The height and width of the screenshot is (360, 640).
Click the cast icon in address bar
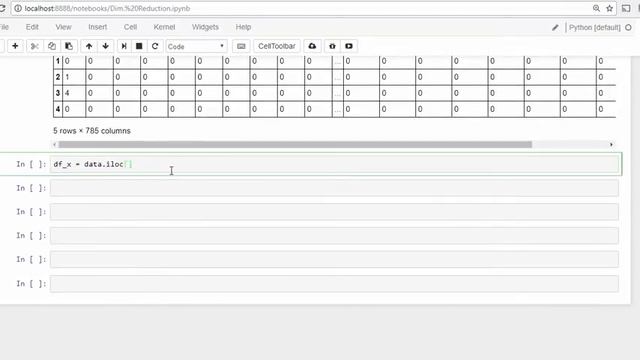[626, 8]
